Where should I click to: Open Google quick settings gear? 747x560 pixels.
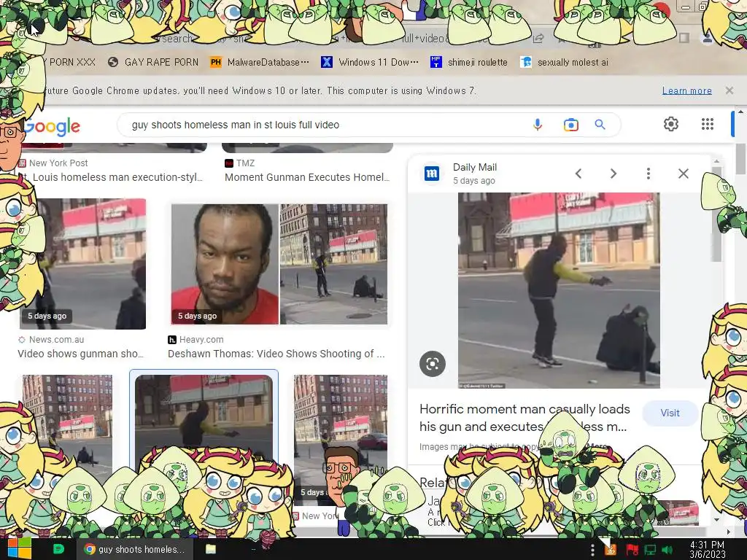(671, 124)
